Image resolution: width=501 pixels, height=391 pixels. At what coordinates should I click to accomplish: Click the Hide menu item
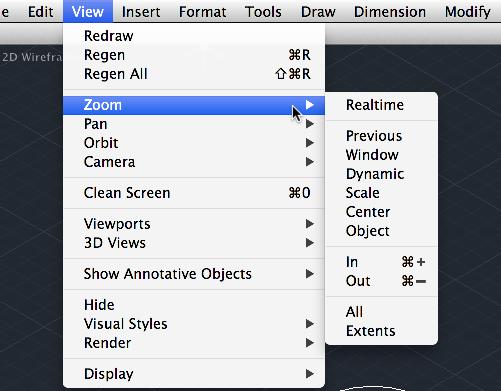[194, 305]
